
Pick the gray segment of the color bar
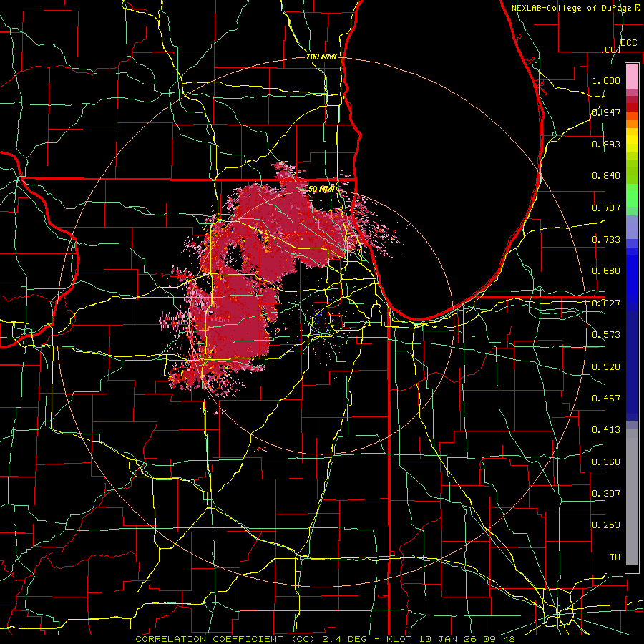[632, 497]
